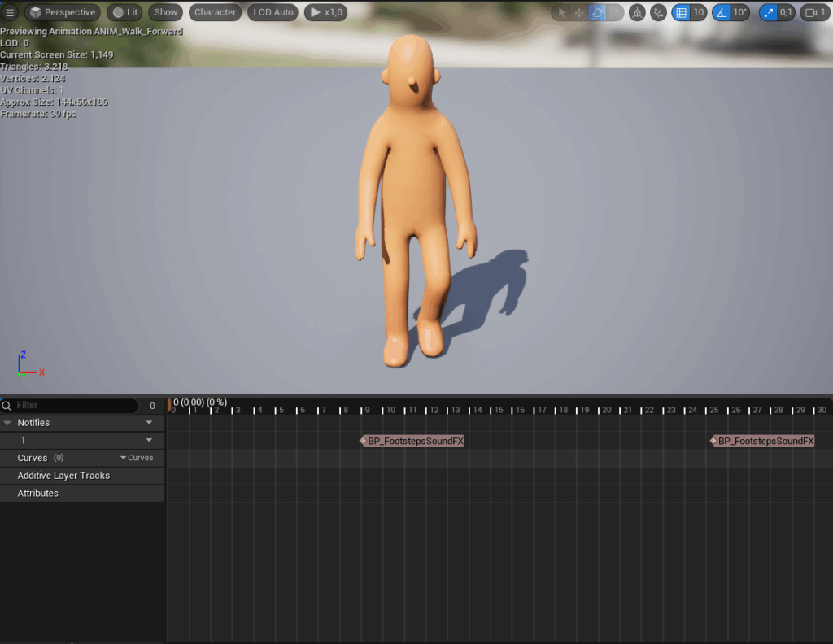Viewport: 833px width, 644px height.
Task: Choose the translate move tool
Action: (x=579, y=12)
